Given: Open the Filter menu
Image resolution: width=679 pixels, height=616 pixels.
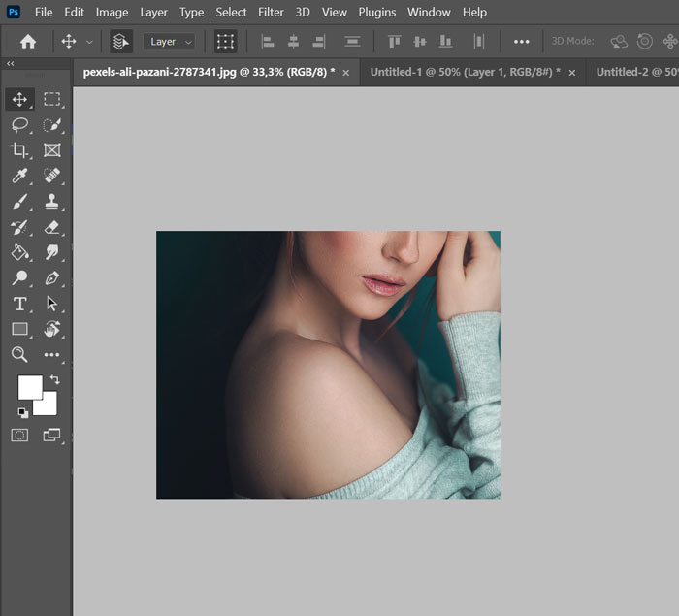Looking at the screenshot, I should (271, 12).
